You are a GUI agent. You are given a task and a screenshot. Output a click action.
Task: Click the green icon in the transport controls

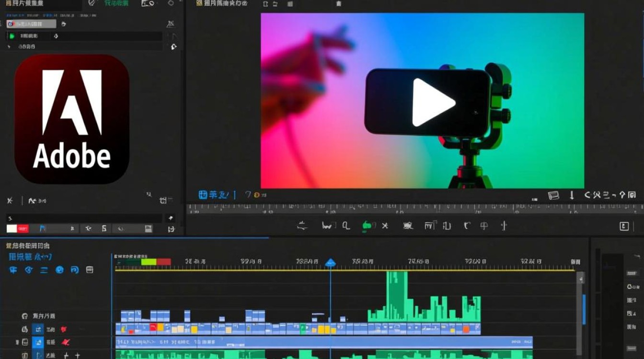click(367, 225)
